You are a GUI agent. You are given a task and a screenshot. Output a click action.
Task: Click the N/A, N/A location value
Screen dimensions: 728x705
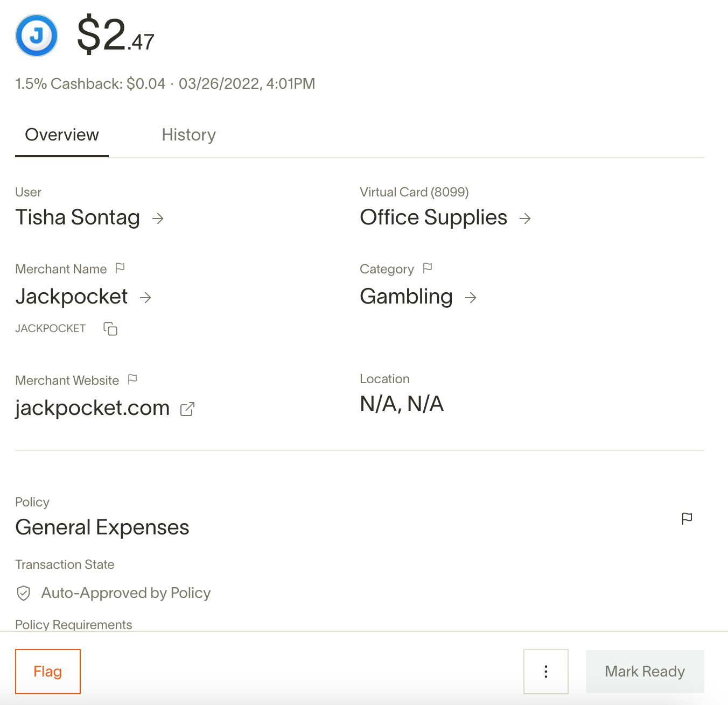[x=402, y=404]
